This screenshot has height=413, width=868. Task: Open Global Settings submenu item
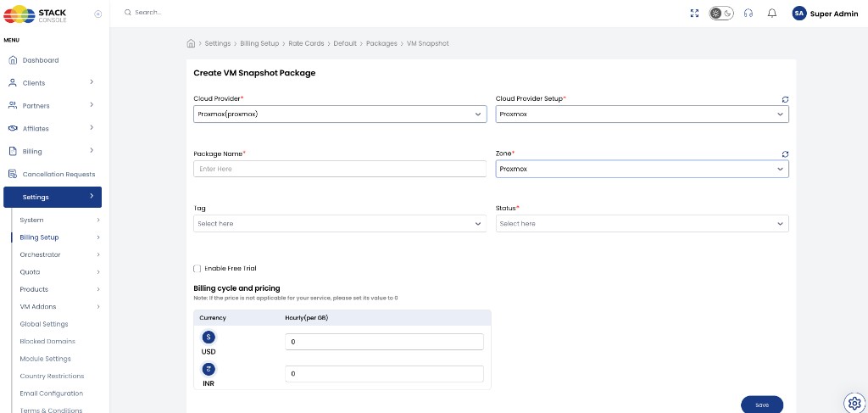tap(44, 324)
